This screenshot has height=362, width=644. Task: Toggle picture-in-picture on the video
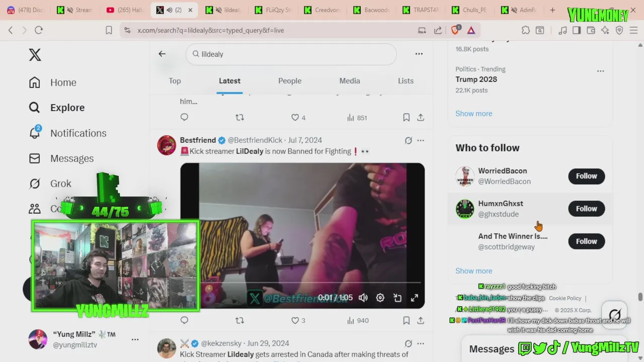[x=397, y=298]
